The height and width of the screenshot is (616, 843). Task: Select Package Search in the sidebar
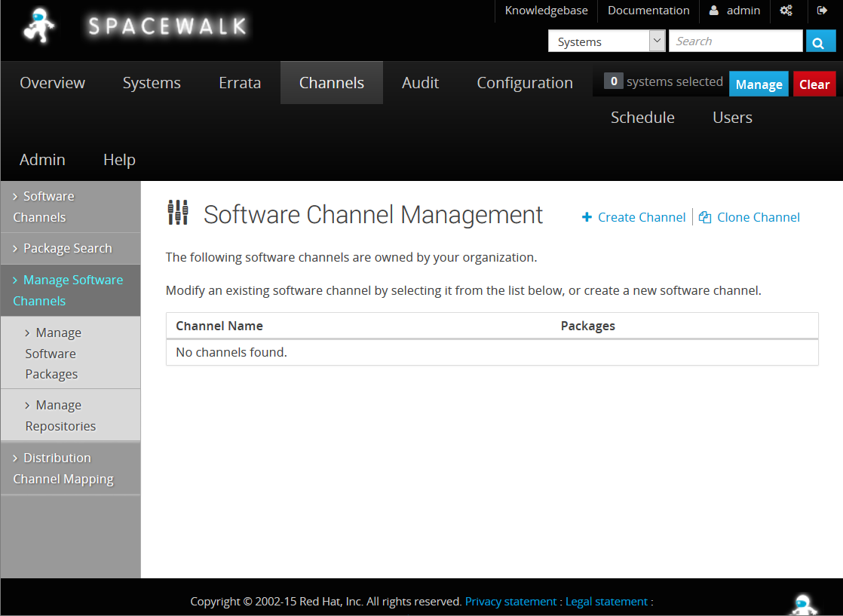pyautogui.click(x=67, y=248)
